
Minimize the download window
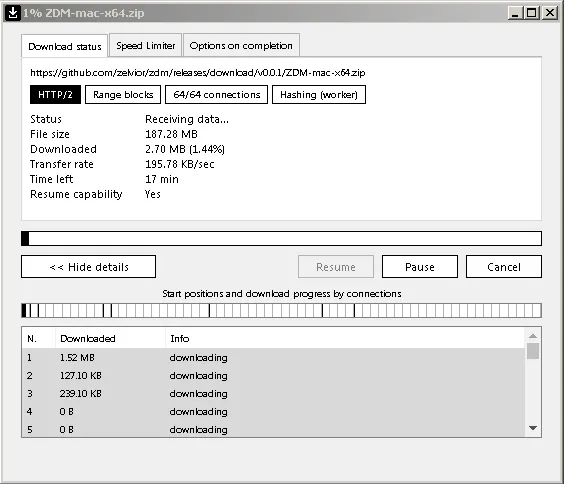point(515,13)
